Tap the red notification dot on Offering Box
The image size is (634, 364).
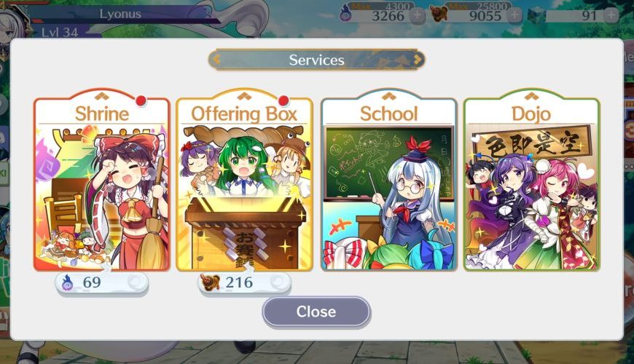(283, 100)
